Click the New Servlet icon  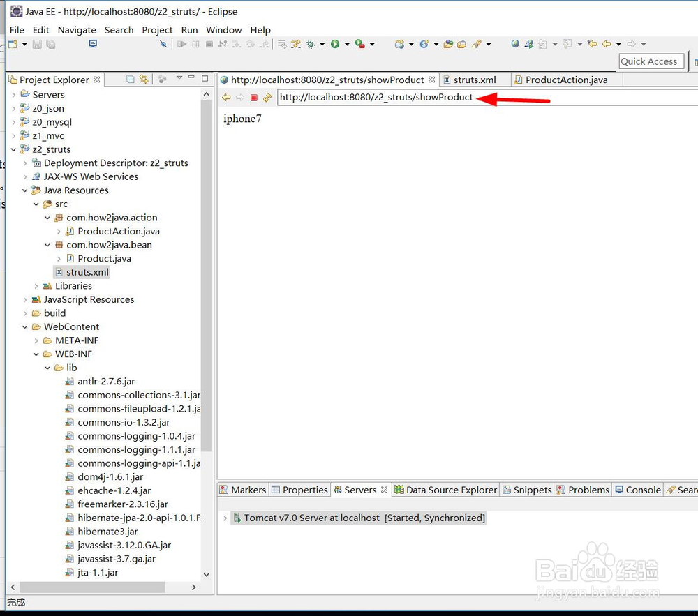tap(424, 44)
